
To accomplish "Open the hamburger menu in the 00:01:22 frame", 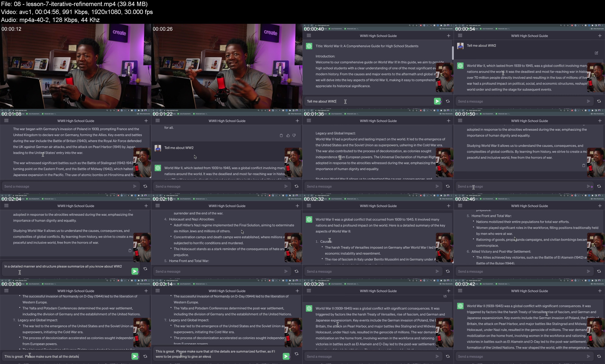I will (x=157, y=121).
